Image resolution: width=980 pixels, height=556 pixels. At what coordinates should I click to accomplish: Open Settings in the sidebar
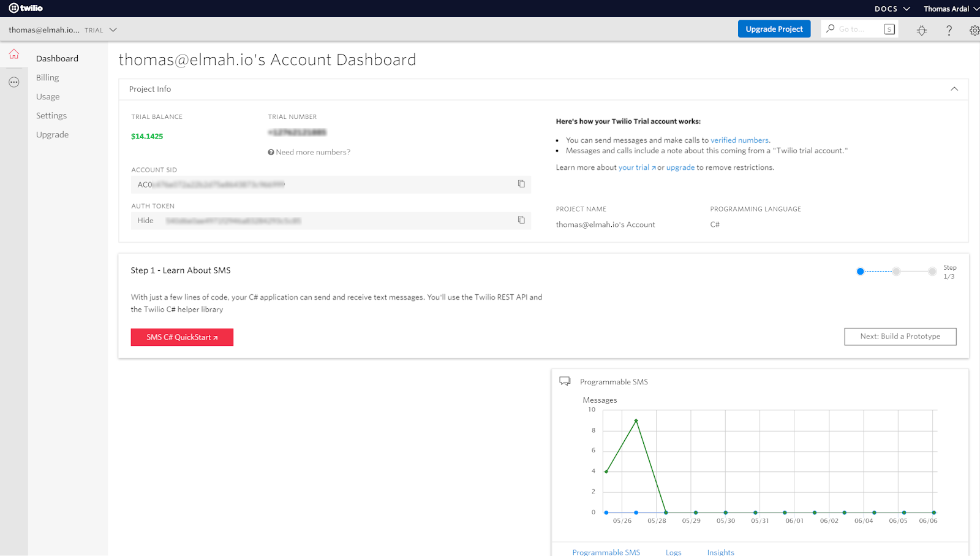(x=51, y=115)
